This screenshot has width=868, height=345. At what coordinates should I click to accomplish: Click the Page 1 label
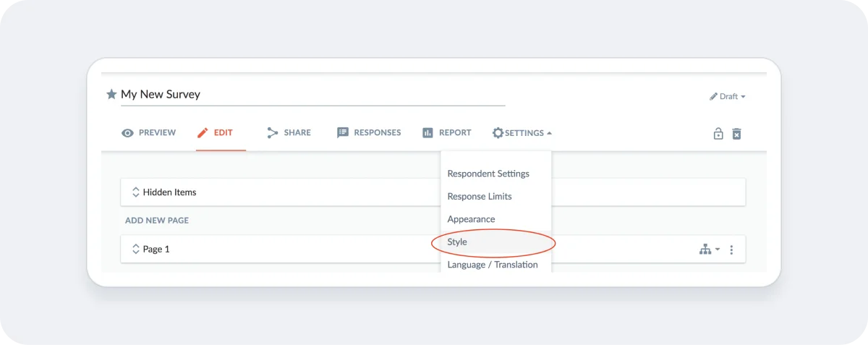pyautogui.click(x=156, y=249)
